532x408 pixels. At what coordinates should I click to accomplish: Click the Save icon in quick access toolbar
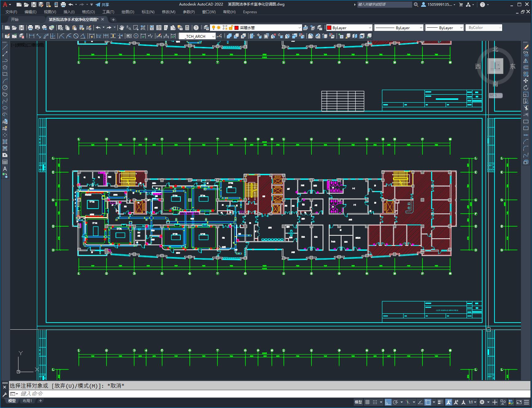coord(33,5)
